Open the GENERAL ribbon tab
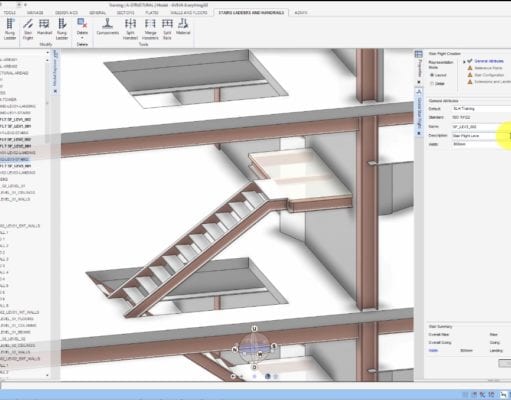Screen dimensions: 511x400 (x=97, y=13)
